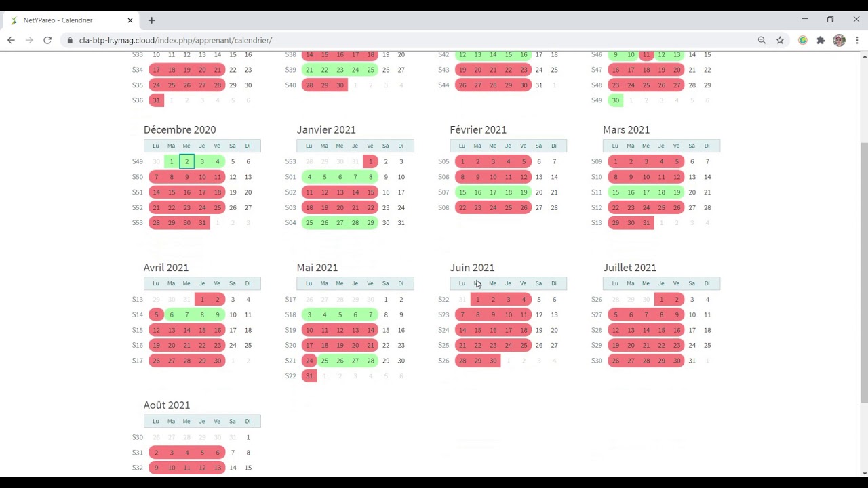This screenshot has width=868, height=488.
Task: Click week label S24 beside Juin 2021
Action: click(443, 330)
